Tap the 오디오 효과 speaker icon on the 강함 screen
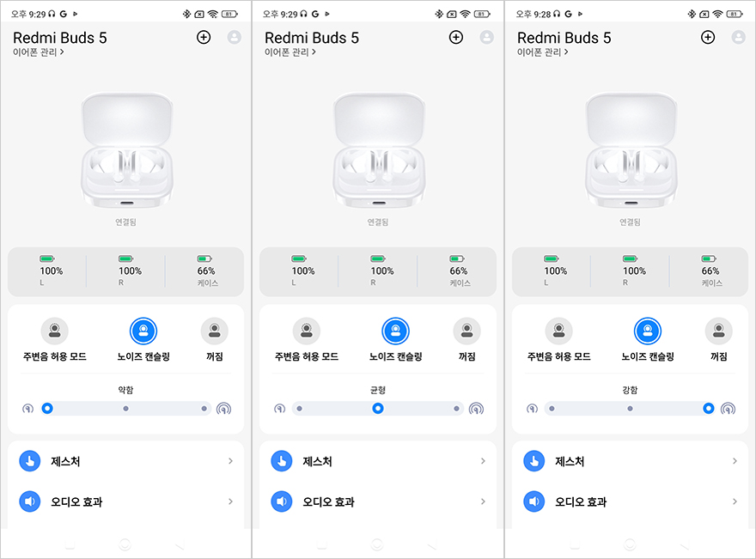This screenshot has width=756, height=559. click(x=534, y=501)
